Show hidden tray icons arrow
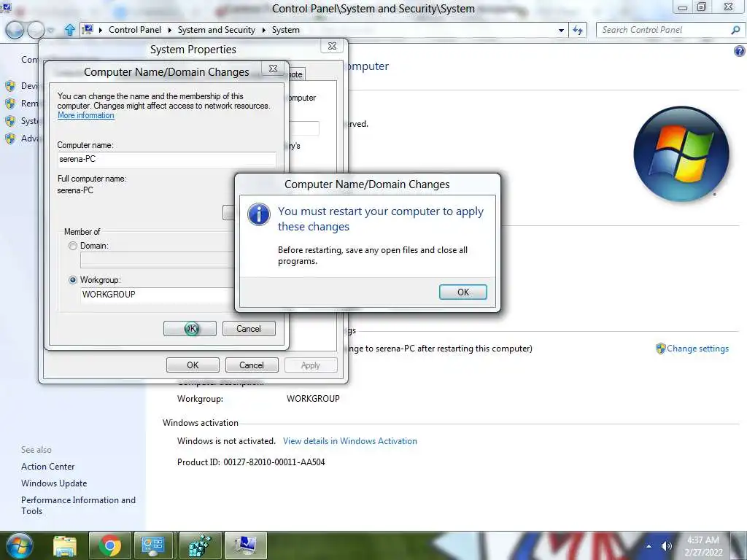This screenshot has width=747, height=560. click(649, 546)
